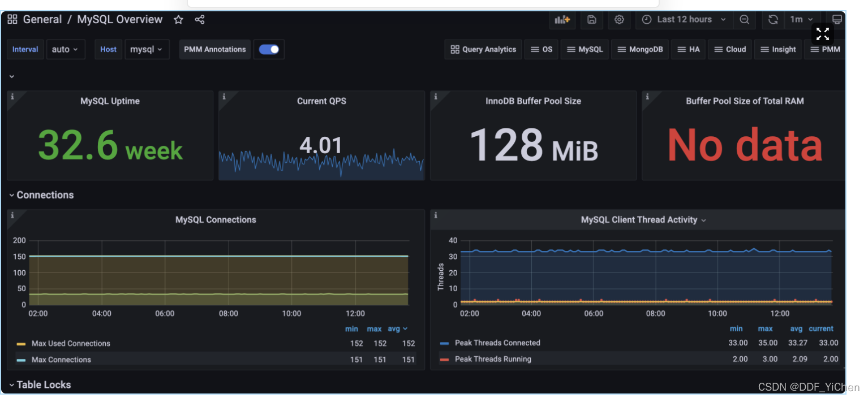The image size is (868, 398).
Task: Click the 128 MiB buffer pool value
Action: (x=534, y=145)
